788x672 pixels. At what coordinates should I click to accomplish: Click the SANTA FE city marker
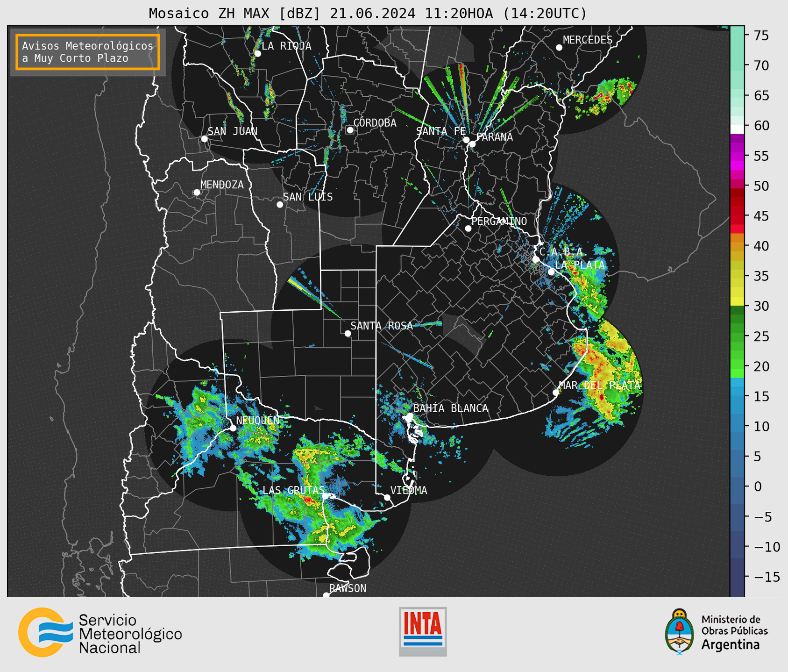pos(466,140)
